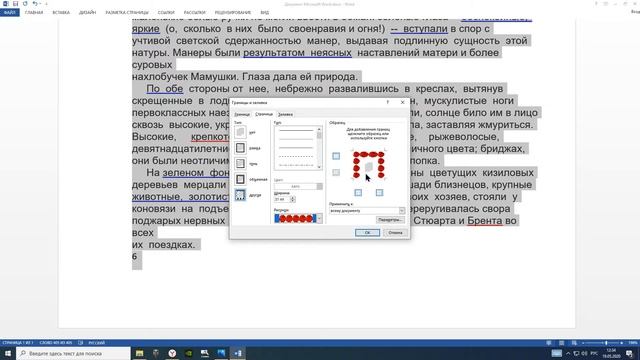Toggle the left border button below preview
The height and width of the screenshot is (360, 640).
(x=358, y=193)
